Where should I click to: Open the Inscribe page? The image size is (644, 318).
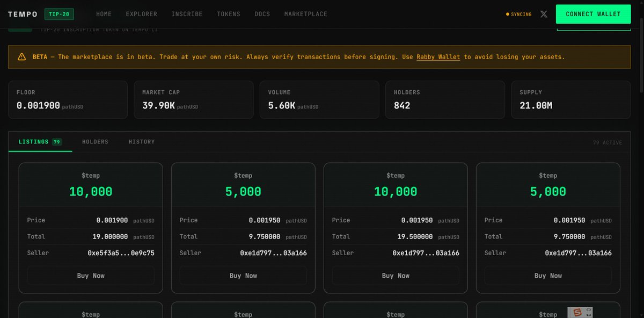(187, 14)
